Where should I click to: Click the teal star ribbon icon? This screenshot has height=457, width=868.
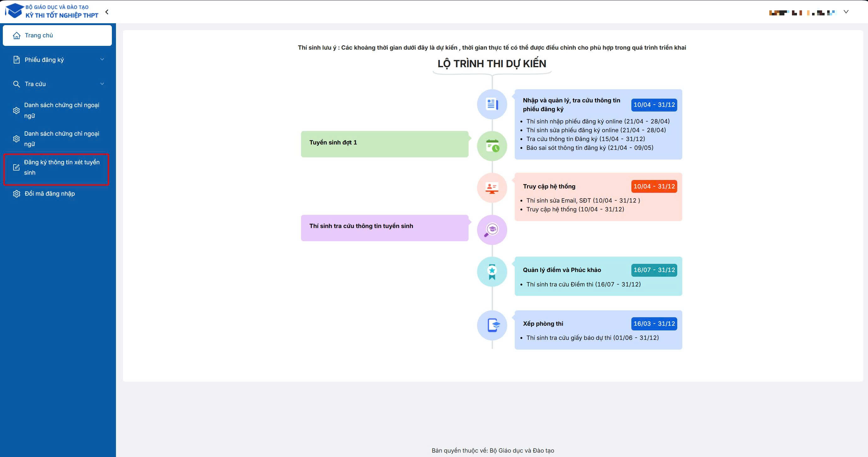click(x=492, y=271)
